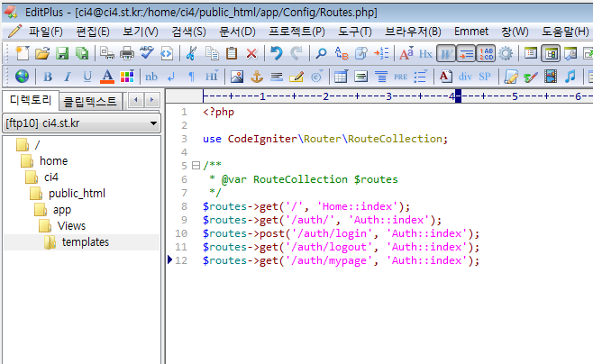Click the Print icon

127,53
